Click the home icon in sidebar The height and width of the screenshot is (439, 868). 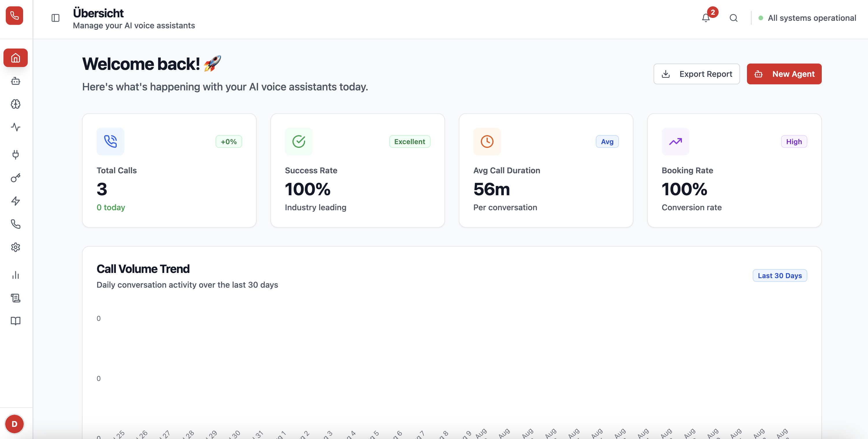pos(16,58)
